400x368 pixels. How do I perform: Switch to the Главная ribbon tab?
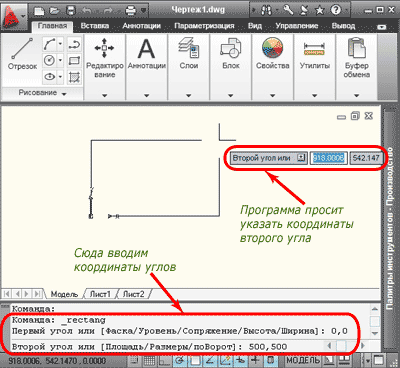(52, 26)
